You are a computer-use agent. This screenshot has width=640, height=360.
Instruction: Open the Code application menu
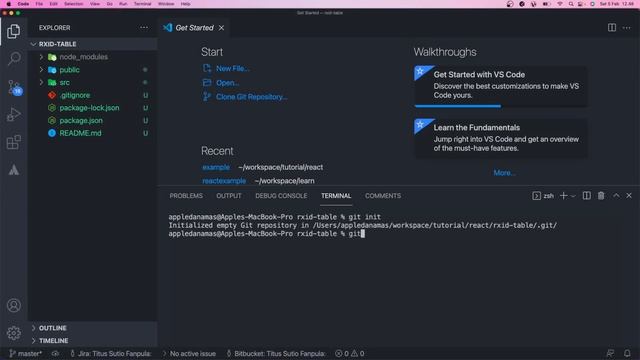tap(23, 4)
